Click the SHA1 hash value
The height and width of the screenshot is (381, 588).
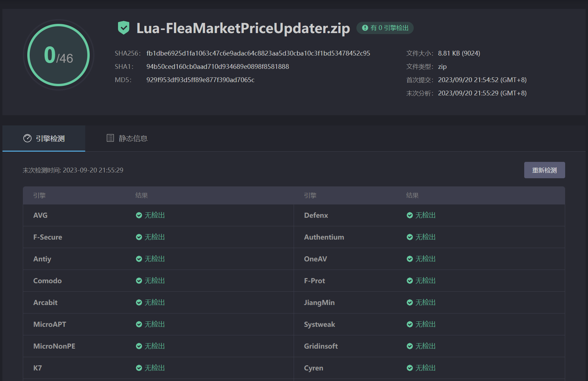[x=218, y=67]
